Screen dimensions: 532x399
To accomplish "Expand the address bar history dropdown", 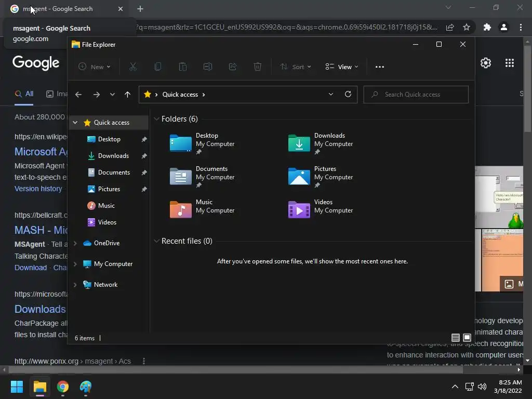I will (331, 95).
